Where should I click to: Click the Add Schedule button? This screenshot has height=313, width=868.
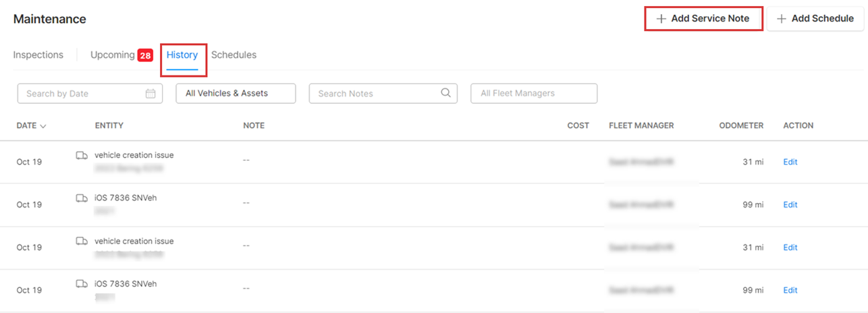(x=815, y=19)
